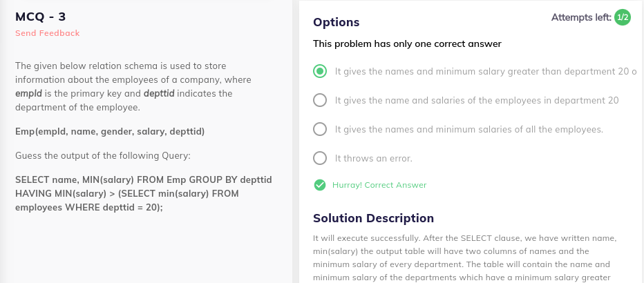Click the 'Attempts left:' label
This screenshot has height=283, width=644.
coord(581,18)
